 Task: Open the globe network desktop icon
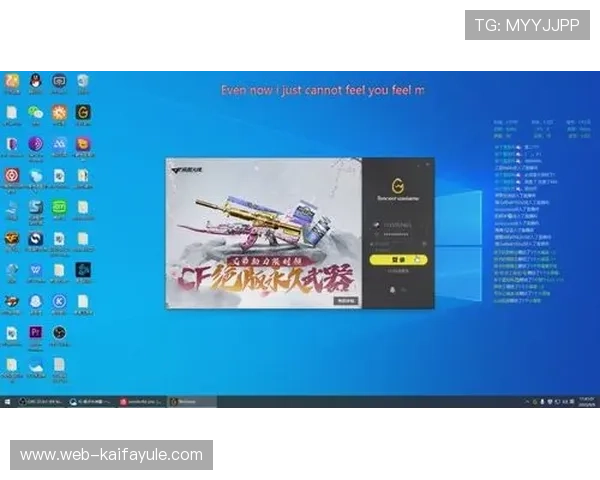pos(12,270)
